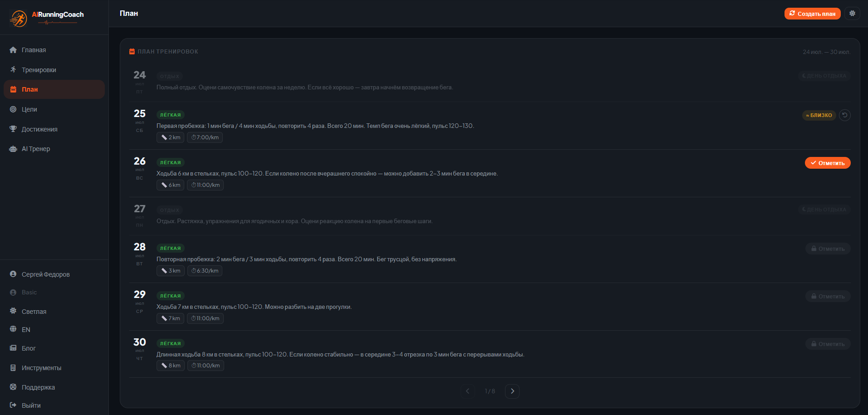Viewport: 868px width, 415px height.
Task: Click the lifebuoy icon beside Поддержка
Action: click(13, 387)
